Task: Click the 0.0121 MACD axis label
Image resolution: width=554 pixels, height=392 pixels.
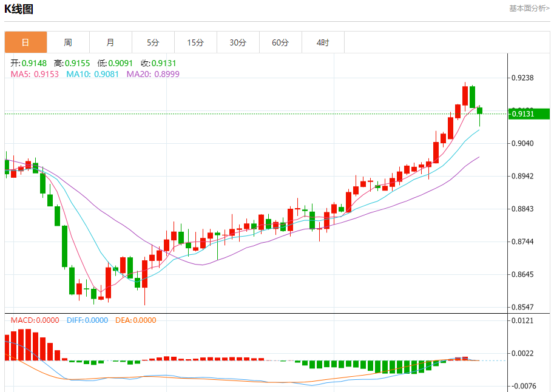Action: (x=522, y=320)
